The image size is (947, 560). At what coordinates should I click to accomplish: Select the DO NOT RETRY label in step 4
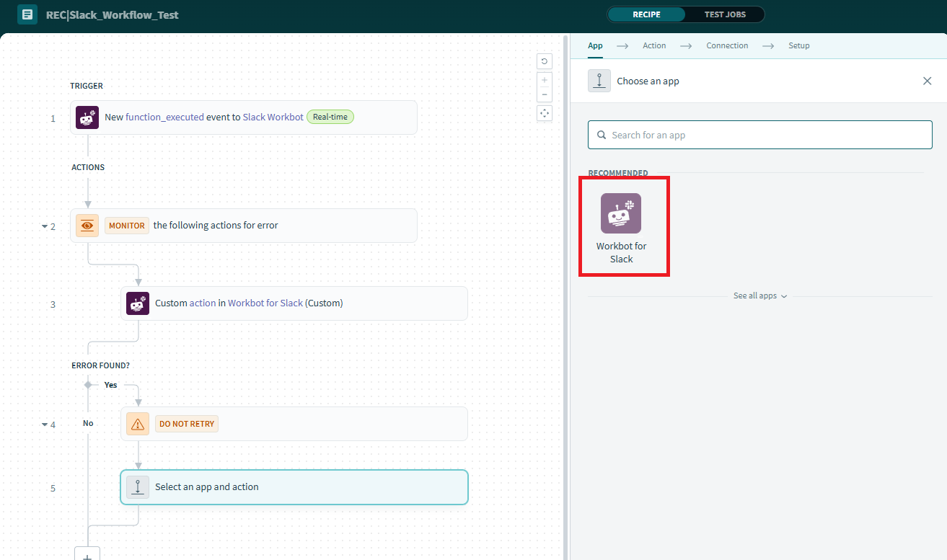point(187,424)
